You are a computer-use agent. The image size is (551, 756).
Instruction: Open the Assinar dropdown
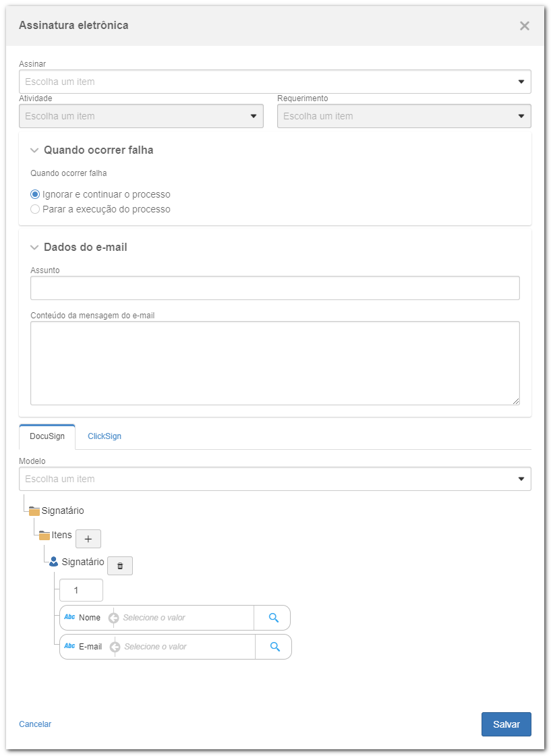click(274, 82)
